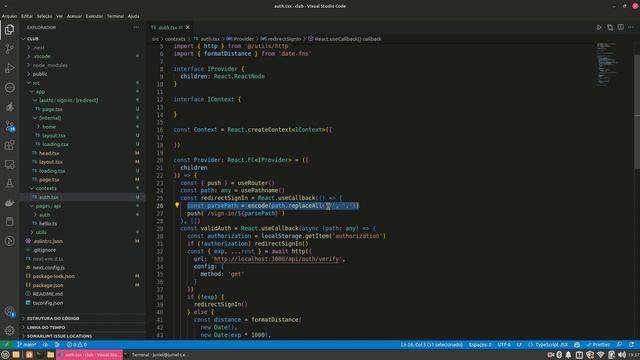Expand SONARLINT ISSUE LOCATIONS section

click(59, 336)
